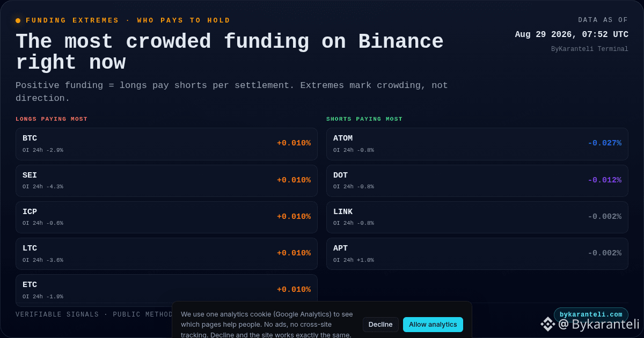
Task: Select the SEI funding card
Action: tap(166, 181)
